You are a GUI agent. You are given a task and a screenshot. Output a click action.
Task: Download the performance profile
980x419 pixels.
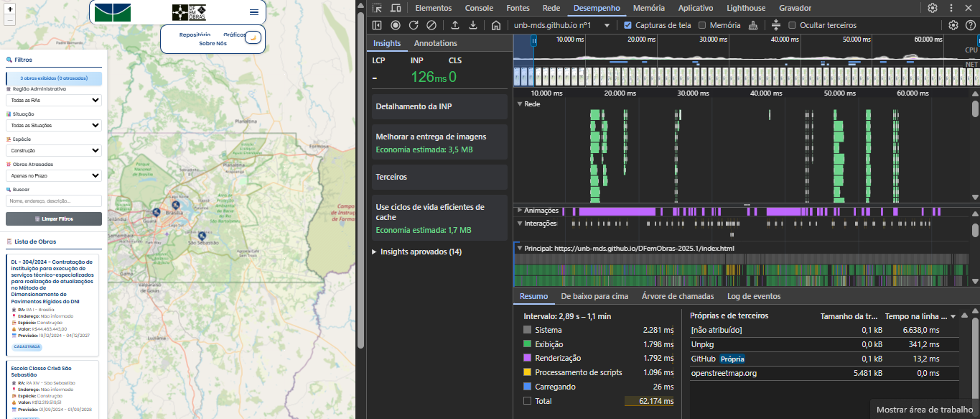tap(473, 25)
